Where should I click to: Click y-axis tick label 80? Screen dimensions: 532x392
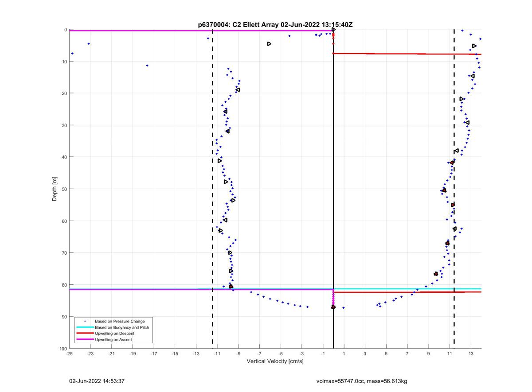coord(64,285)
